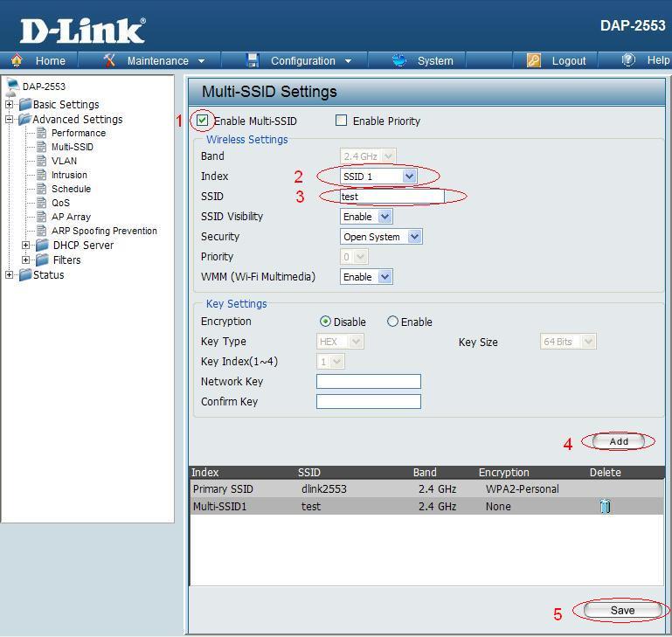Check the Enable Priority checkbox
Viewport: 672px width, 637px height.
pyautogui.click(x=342, y=121)
